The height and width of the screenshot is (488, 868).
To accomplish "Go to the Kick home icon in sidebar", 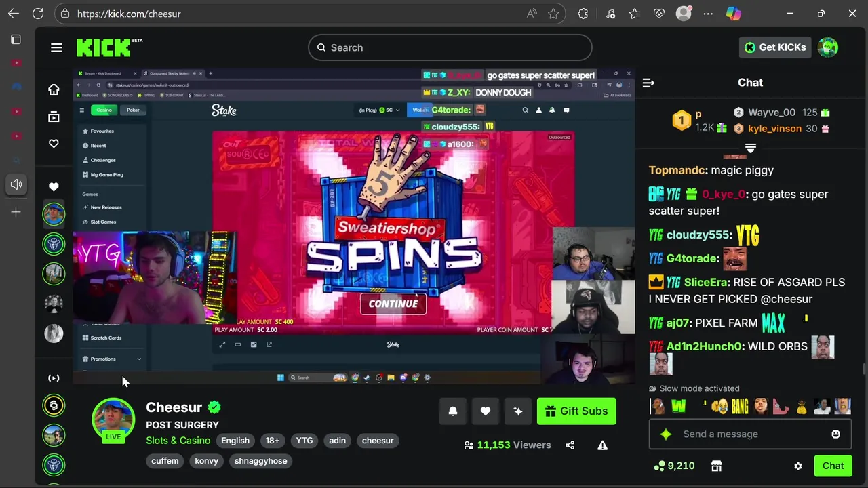I will click(x=54, y=89).
